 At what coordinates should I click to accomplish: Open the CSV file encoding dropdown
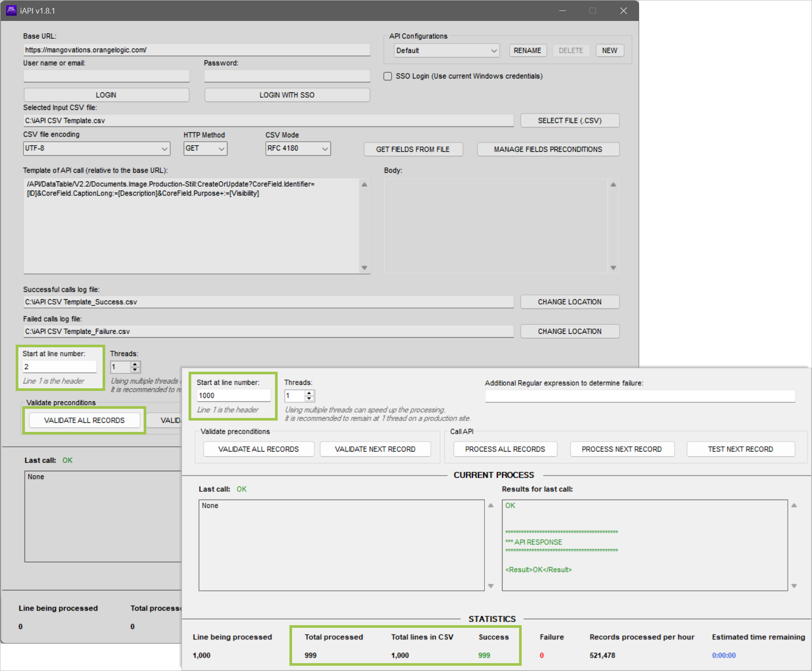(x=96, y=148)
